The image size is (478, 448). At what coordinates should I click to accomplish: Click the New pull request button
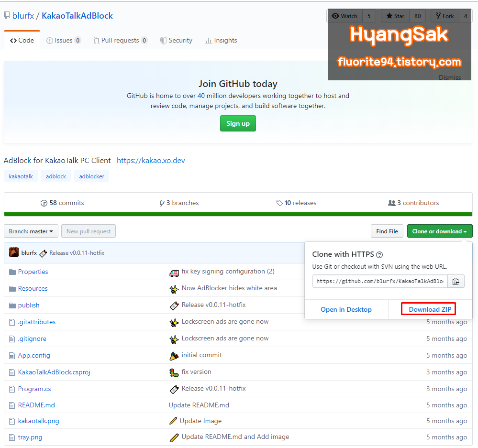coord(89,231)
